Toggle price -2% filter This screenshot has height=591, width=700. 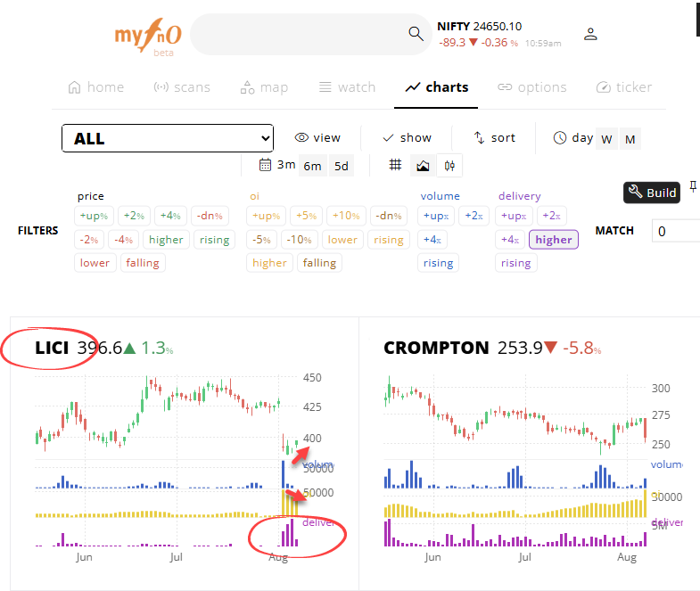[x=89, y=240]
